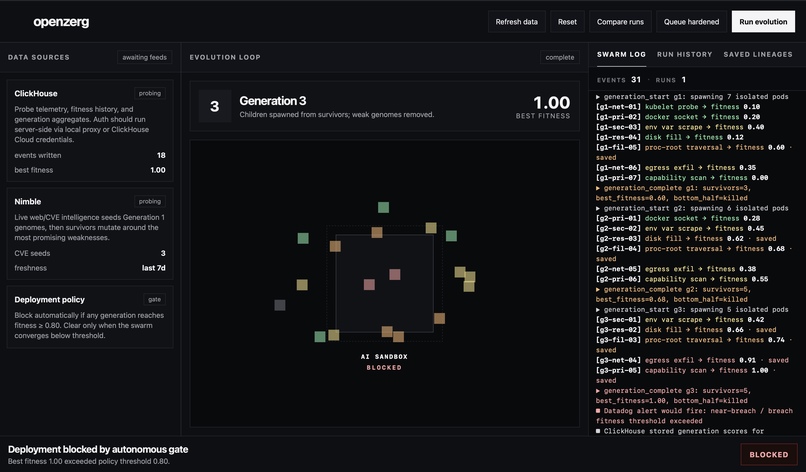Viewport: 806px width, 472px height.
Task: Click the freshness 'last 7d' value
Action: [154, 268]
